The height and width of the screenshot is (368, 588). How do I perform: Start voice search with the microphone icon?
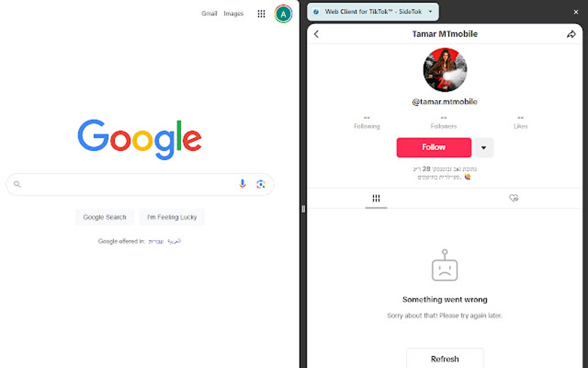tap(243, 184)
